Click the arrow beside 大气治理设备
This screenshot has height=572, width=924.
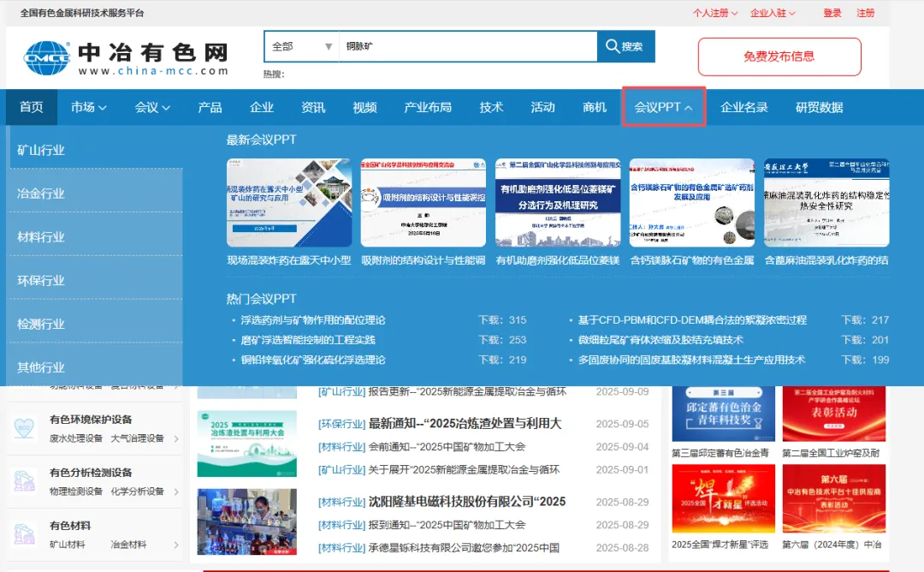coord(176,438)
